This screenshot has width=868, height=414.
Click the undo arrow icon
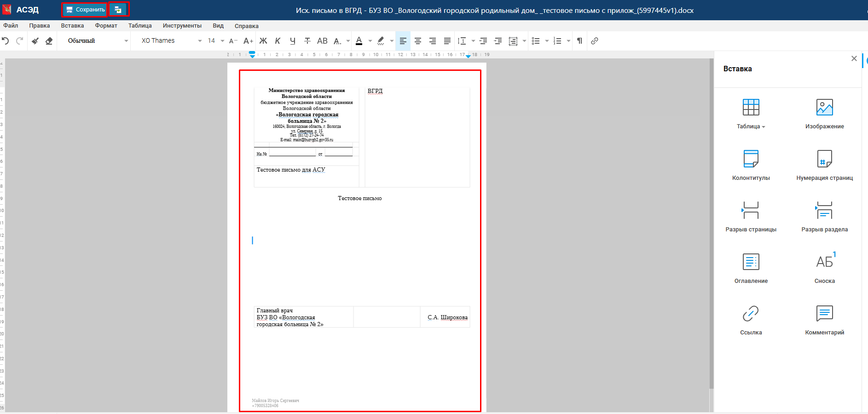coord(6,41)
